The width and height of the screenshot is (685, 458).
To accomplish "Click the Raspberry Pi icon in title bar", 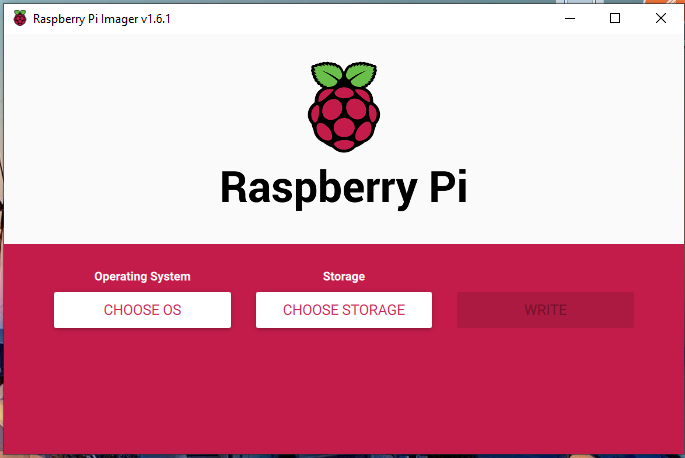I will click(20, 18).
